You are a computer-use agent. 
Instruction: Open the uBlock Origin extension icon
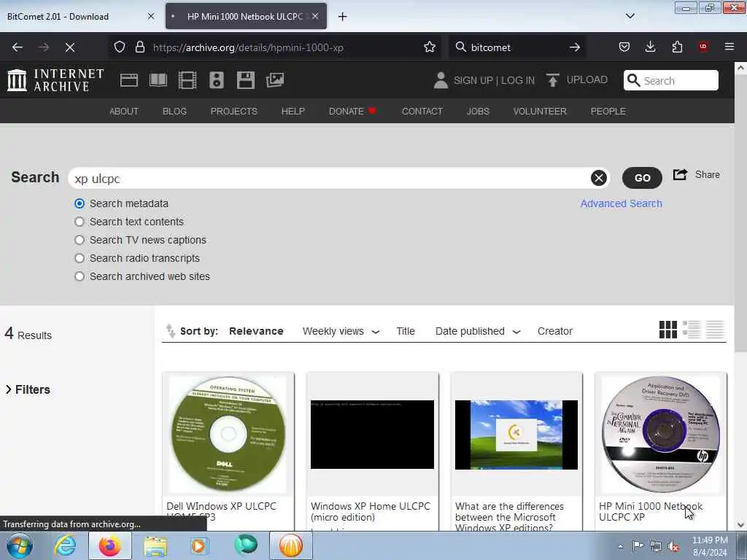(x=703, y=47)
